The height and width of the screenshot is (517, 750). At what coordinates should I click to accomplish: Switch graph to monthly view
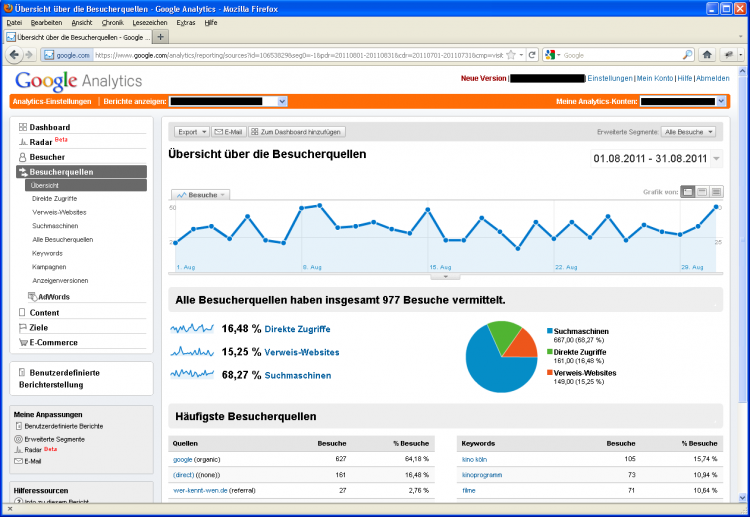pyautogui.click(x=716, y=191)
